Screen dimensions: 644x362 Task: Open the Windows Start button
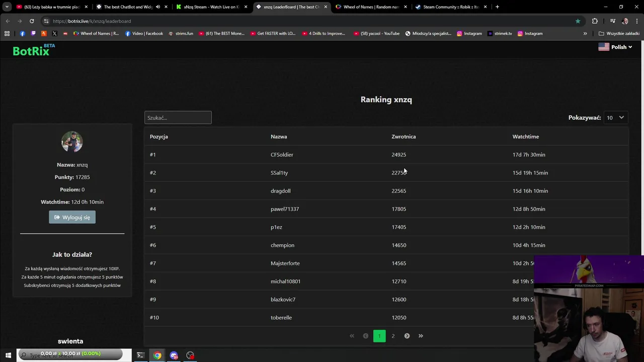(8, 355)
